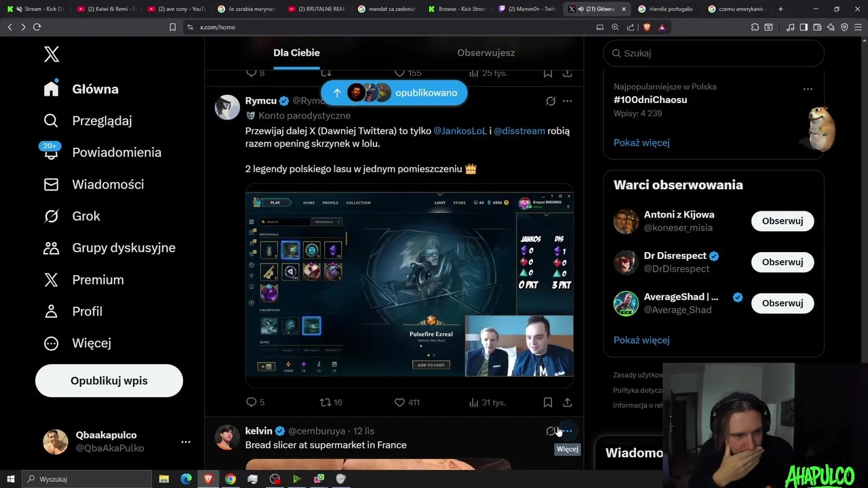Open File Explorer from taskbar
This screenshot has height=488, width=868.
click(x=164, y=479)
